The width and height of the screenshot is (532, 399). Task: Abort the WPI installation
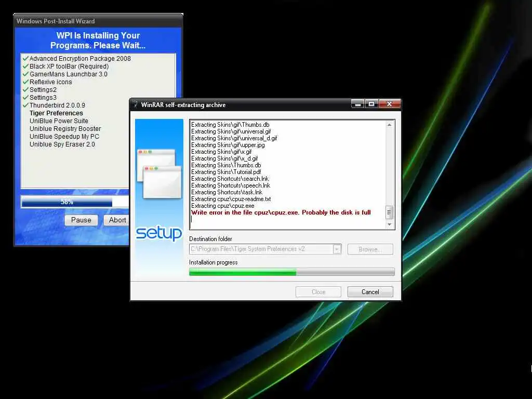coord(116,220)
